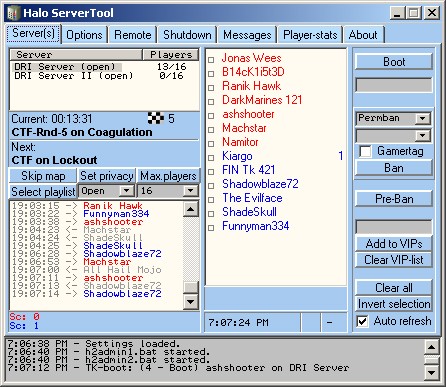Screen dimensions: 446x387
Task: Click Invert selection
Action: [394, 304]
